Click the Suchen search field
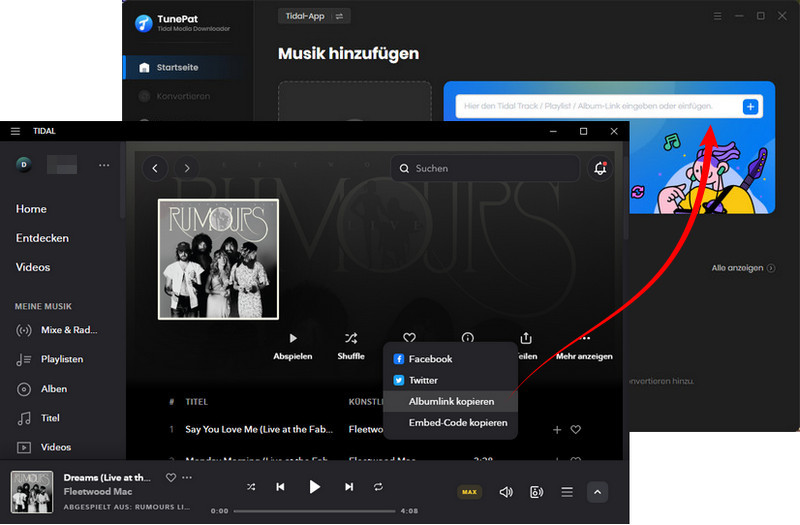Image resolution: width=800 pixels, height=525 pixels. [485, 168]
